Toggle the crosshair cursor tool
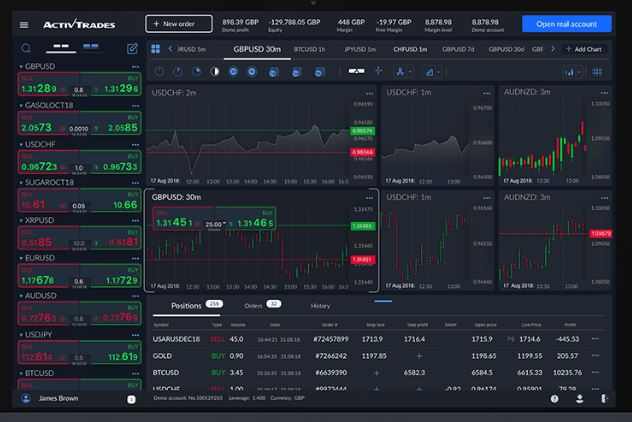Screen dimensions: 632x422 (378, 71)
